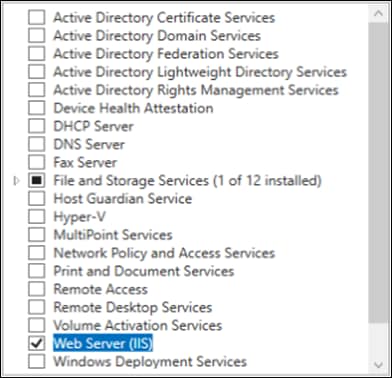Select the Device Health Attestation label
The height and width of the screenshot is (378, 392).
click(133, 108)
